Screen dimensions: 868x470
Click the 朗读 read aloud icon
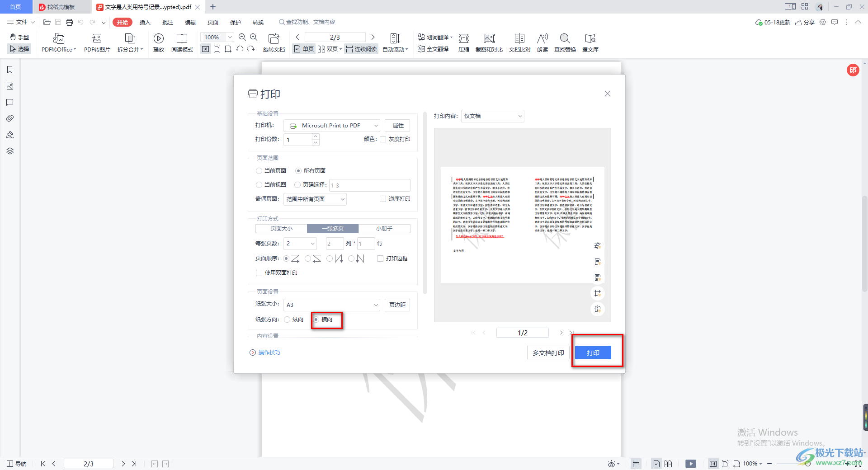coord(542,38)
